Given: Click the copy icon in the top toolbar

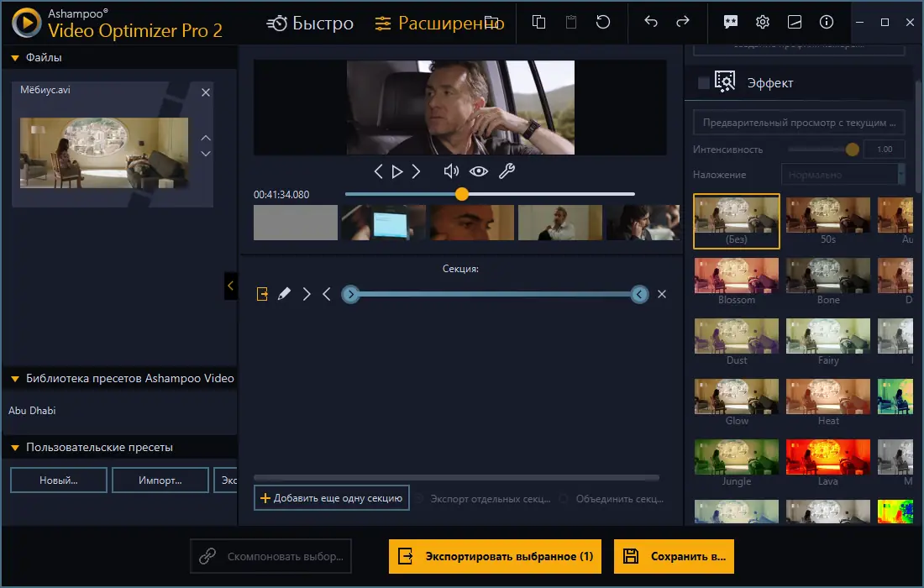Looking at the screenshot, I should 537,23.
